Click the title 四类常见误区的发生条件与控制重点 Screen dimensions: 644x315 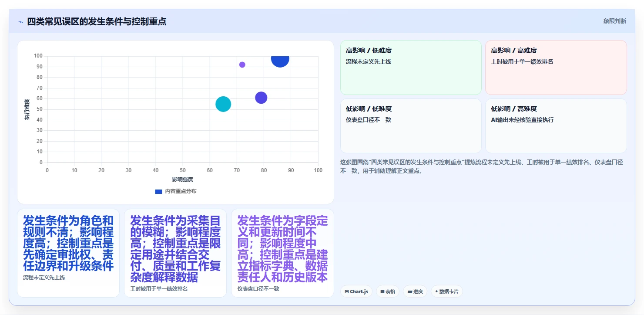point(97,21)
